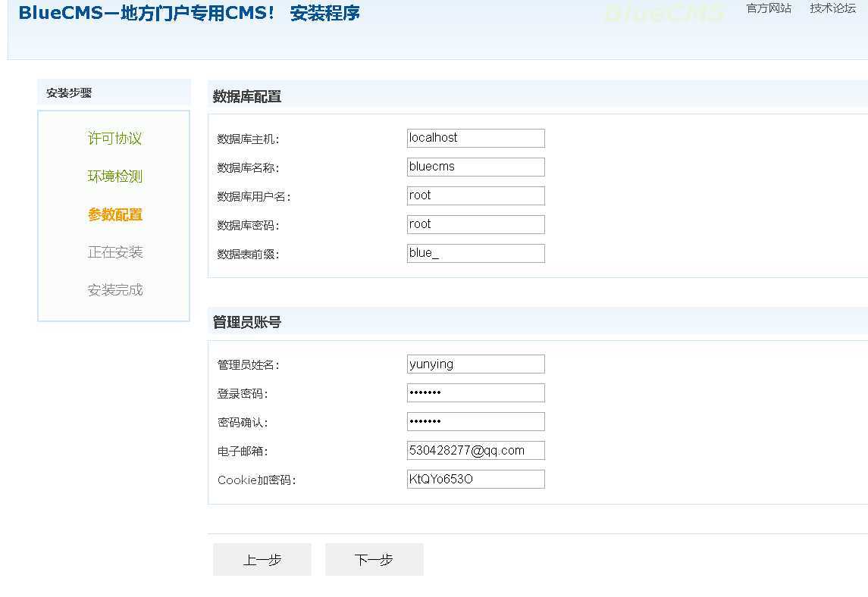Select the 数据库用户名 input field

point(475,196)
